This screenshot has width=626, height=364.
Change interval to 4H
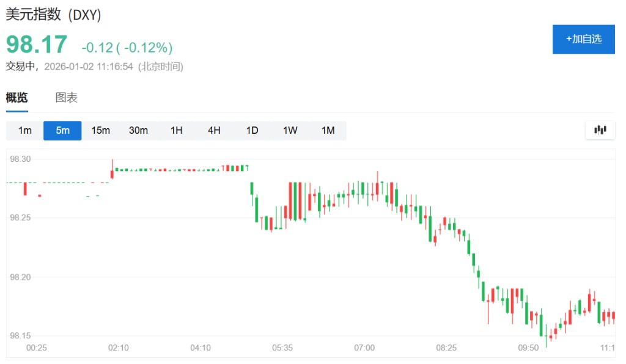click(214, 131)
